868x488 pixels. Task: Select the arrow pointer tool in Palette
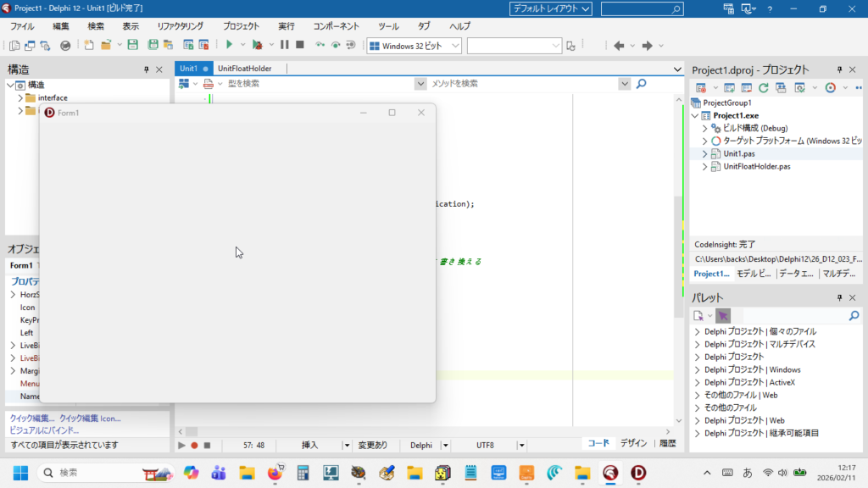[x=722, y=315]
